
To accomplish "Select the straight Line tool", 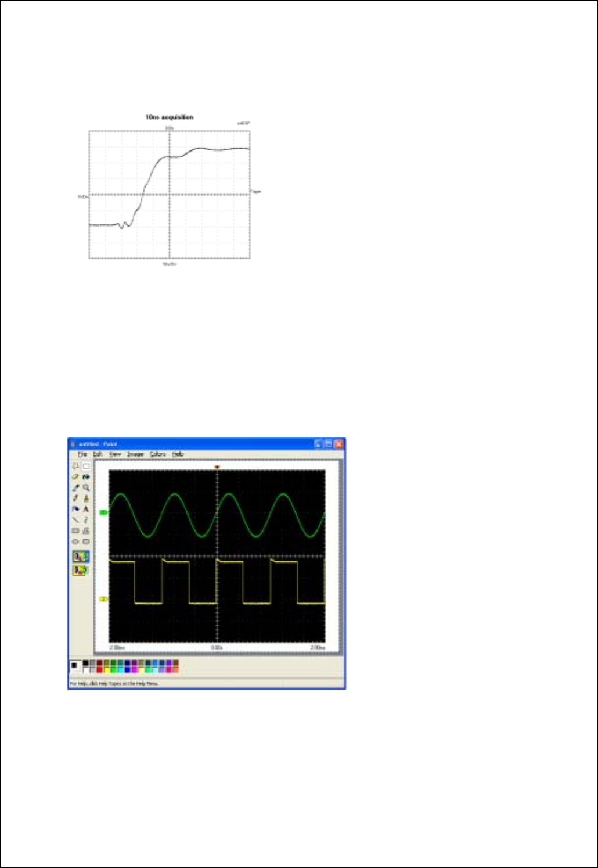I will tap(75, 520).
